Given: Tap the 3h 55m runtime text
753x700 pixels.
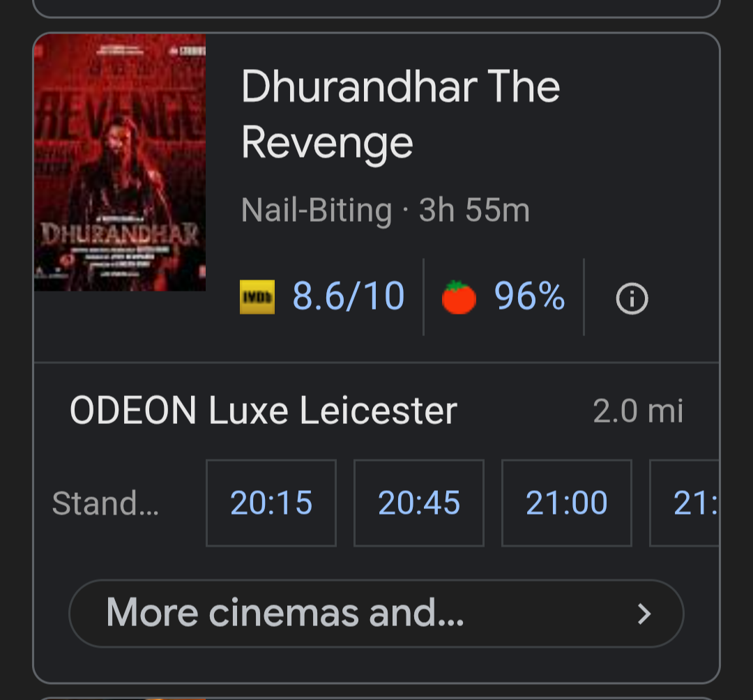Looking at the screenshot, I should point(474,211).
